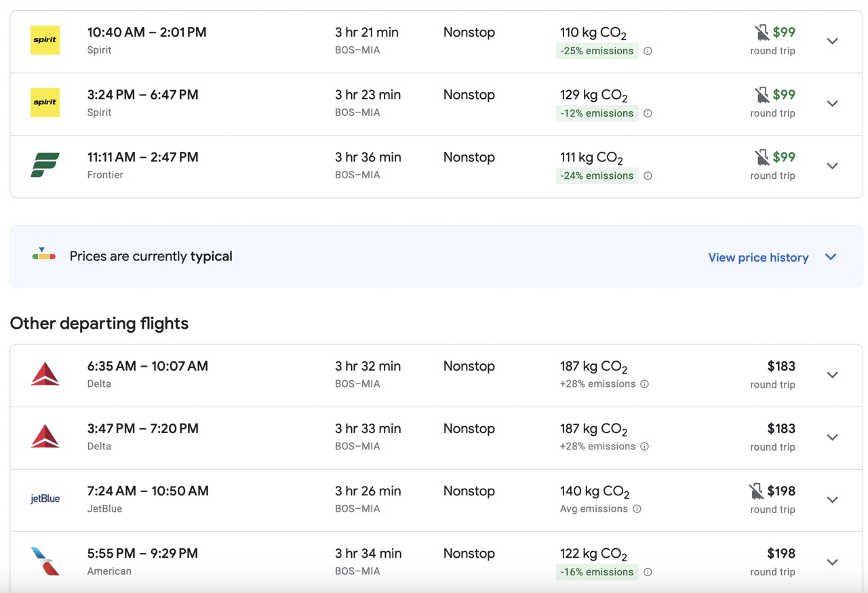Click info icon on the 6:35 AM Delta emissions
The image size is (868, 593).
(644, 384)
